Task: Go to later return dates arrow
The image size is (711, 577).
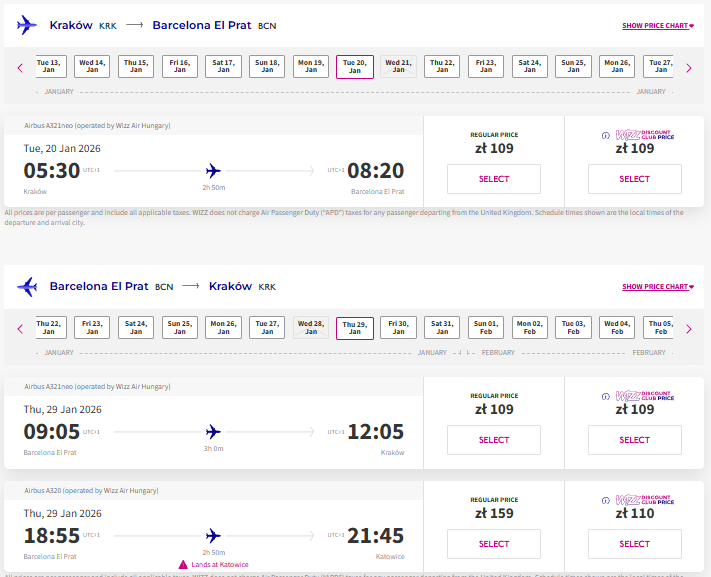Action: pos(689,329)
